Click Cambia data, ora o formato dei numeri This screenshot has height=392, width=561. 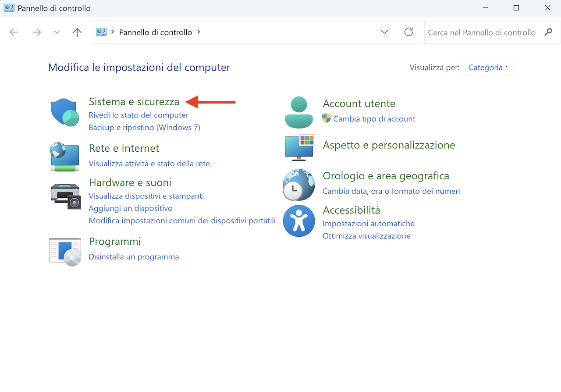pos(391,191)
